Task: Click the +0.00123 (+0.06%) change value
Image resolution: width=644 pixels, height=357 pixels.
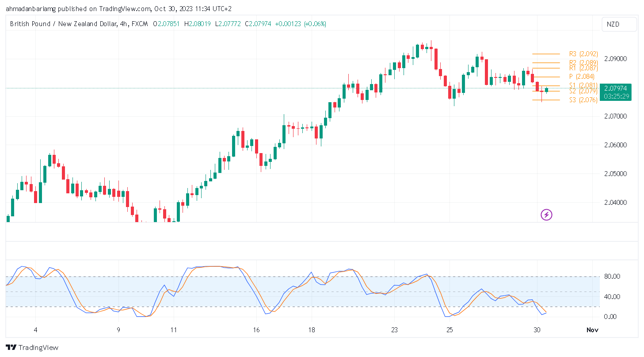Action: (x=301, y=24)
